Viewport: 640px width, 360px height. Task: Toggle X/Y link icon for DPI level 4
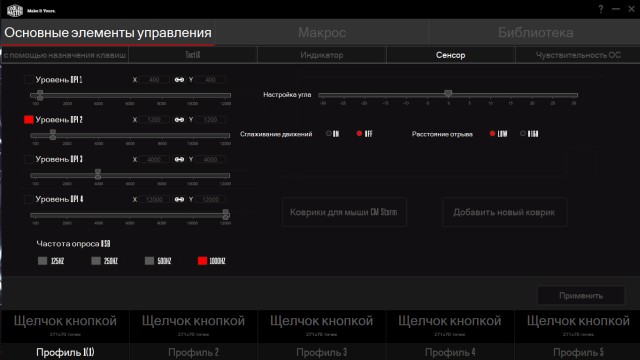pos(179,200)
